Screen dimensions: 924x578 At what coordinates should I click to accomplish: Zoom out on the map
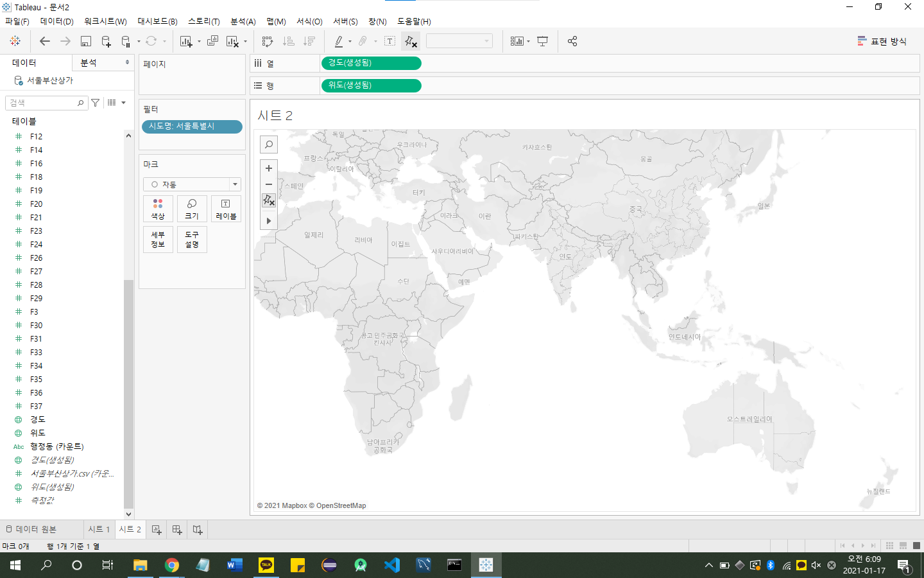269,184
